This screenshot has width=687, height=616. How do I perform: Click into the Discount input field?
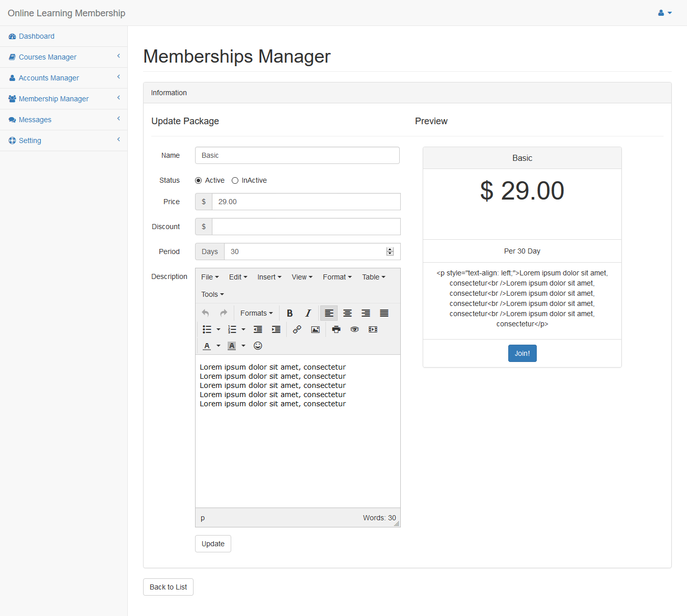point(306,227)
